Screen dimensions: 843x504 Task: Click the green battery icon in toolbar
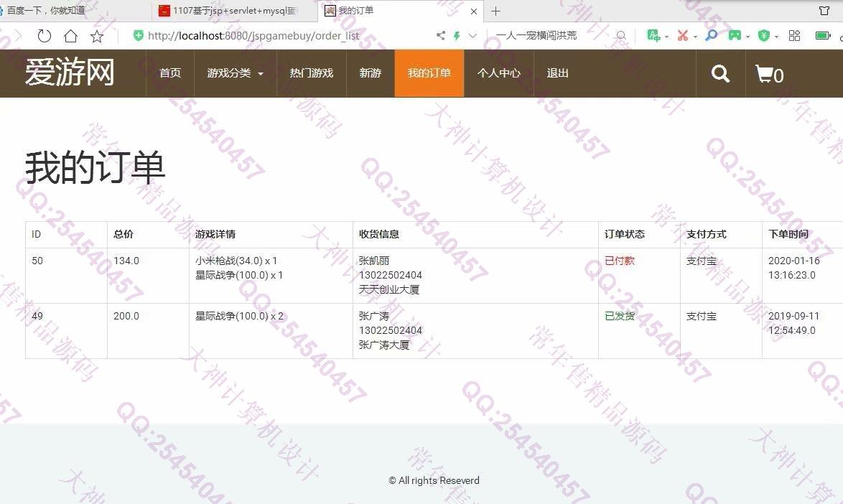pos(823,35)
